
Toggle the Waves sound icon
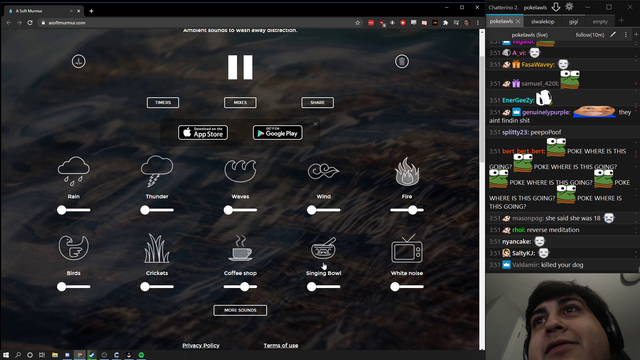[x=240, y=171]
